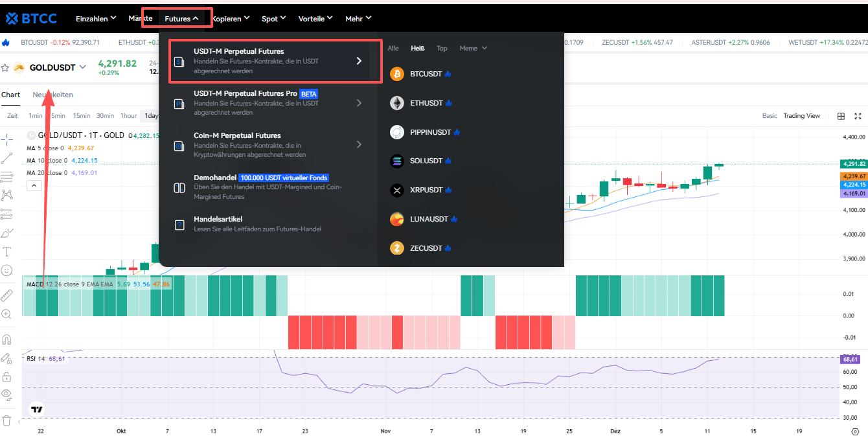Expand the Mehr dropdown menu
The height and width of the screenshot is (438, 868).
[x=358, y=19]
